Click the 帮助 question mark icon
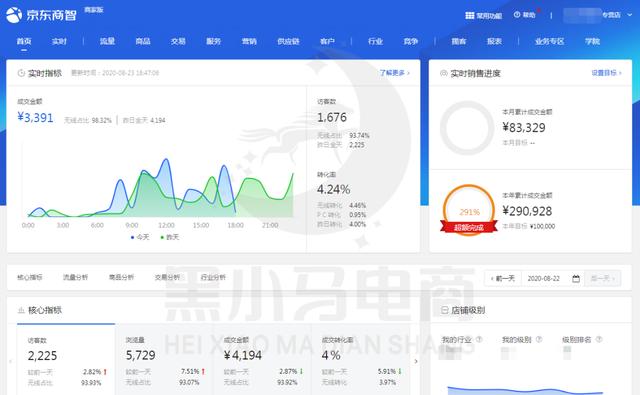Screen dimensions: 640x395 517,15
